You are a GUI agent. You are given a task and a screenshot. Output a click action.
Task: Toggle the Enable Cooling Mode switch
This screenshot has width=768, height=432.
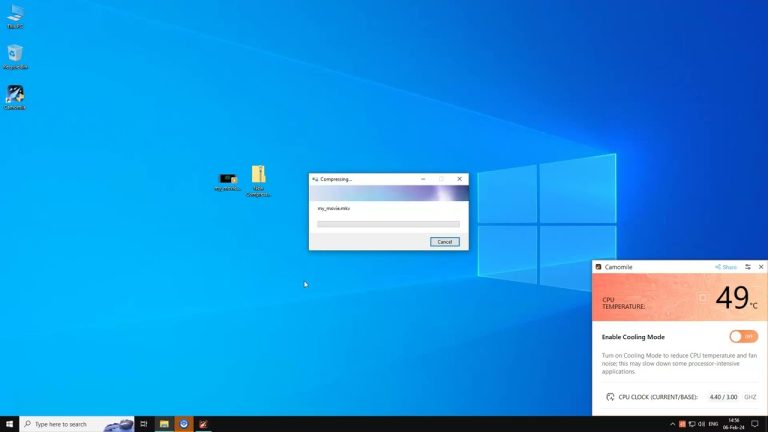tap(743, 336)
